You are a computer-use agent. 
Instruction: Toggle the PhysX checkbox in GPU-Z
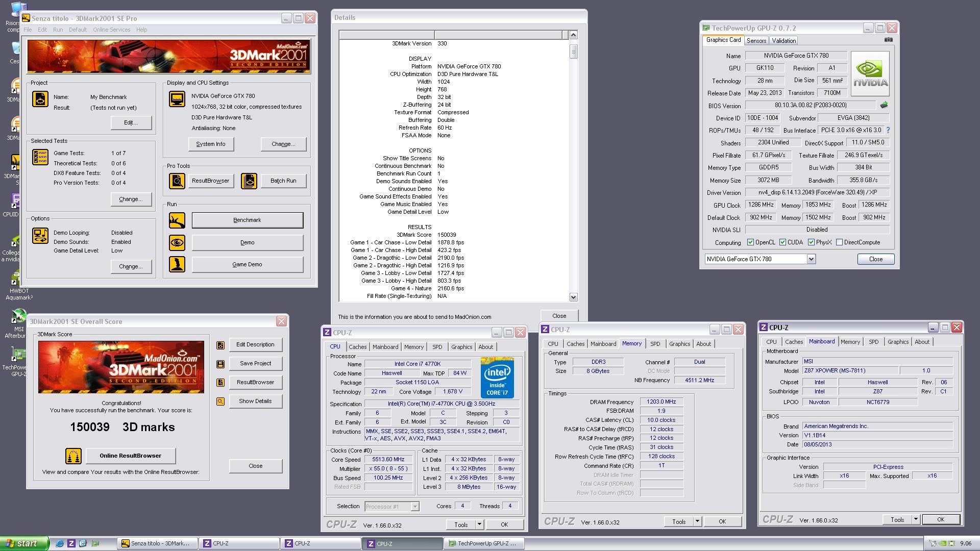pos(811,242)
